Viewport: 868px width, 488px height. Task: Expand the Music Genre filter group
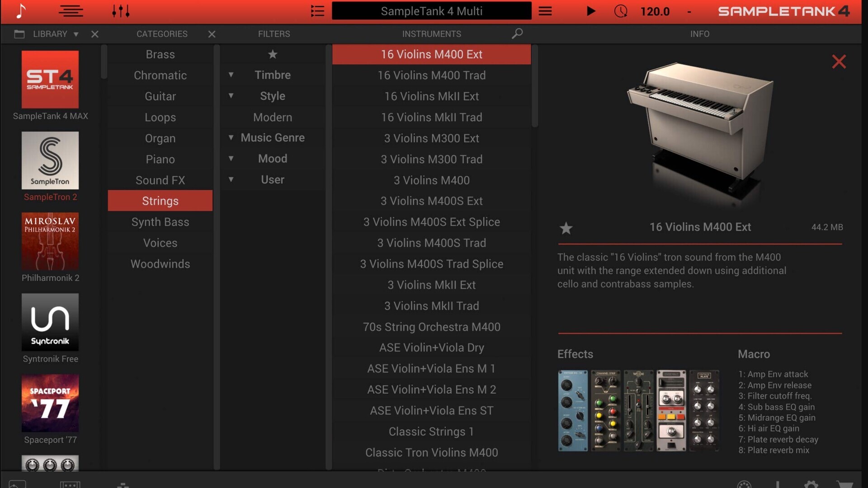(x=231, y=137)
